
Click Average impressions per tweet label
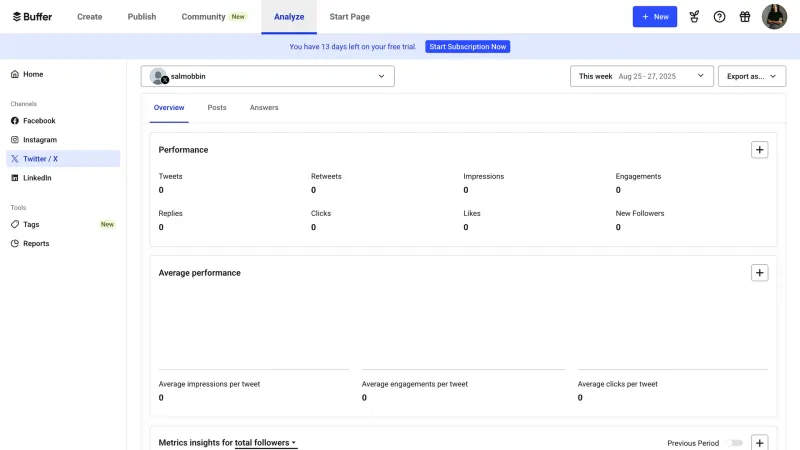209,384
